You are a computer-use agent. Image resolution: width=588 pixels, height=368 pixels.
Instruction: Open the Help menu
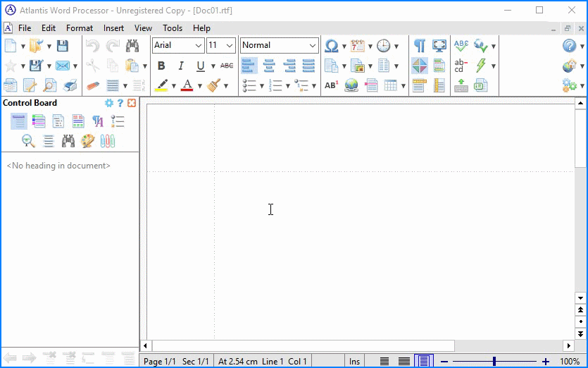tap(201, 28)
